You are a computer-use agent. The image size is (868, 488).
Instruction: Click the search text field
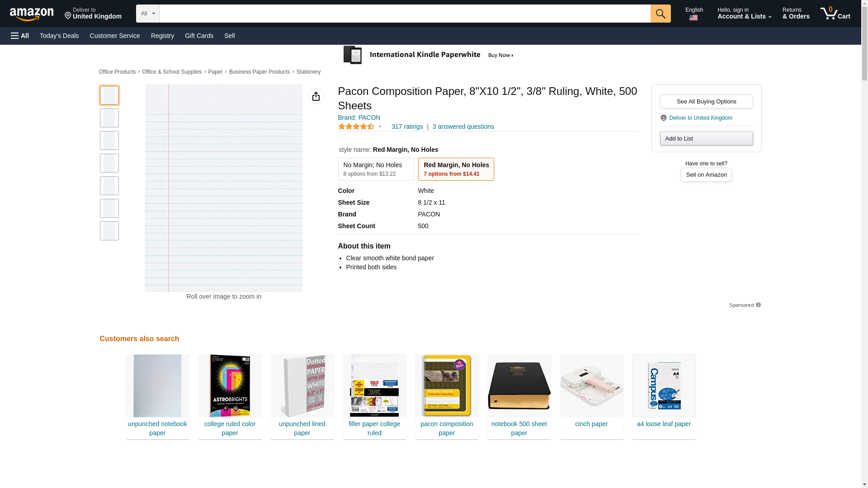[405, 14]
